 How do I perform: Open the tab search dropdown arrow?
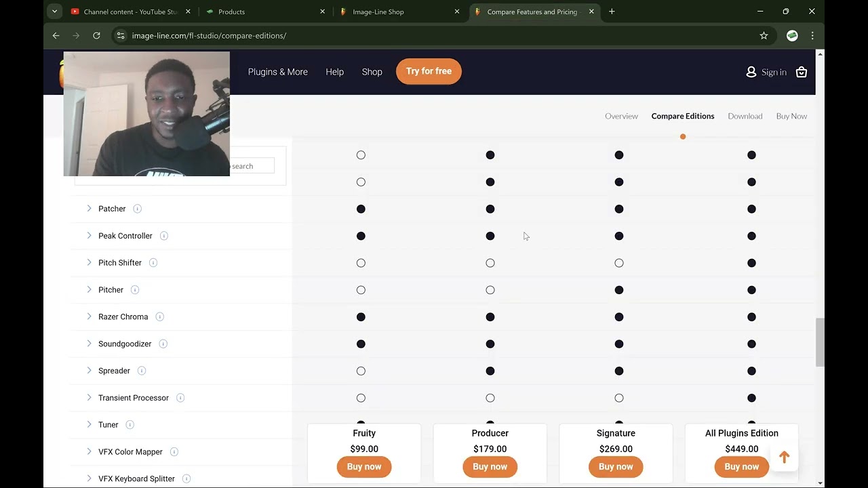(x=54, y=12)
